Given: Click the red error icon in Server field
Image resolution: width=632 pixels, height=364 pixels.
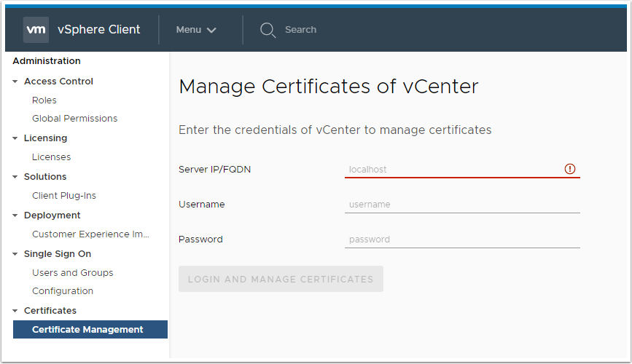Looking at the screenshot, I should pyautogui.click(x=569, y=169).
